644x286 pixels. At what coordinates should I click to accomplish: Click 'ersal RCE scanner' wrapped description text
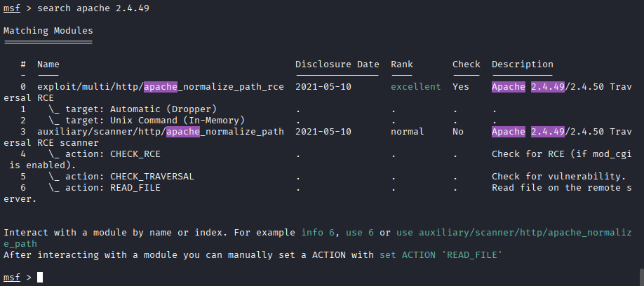pyautogui.click(x=51, y=143)
